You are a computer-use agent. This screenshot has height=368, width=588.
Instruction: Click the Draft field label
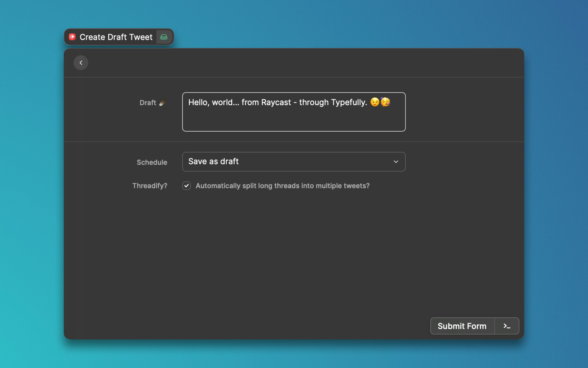coord(148,103)
